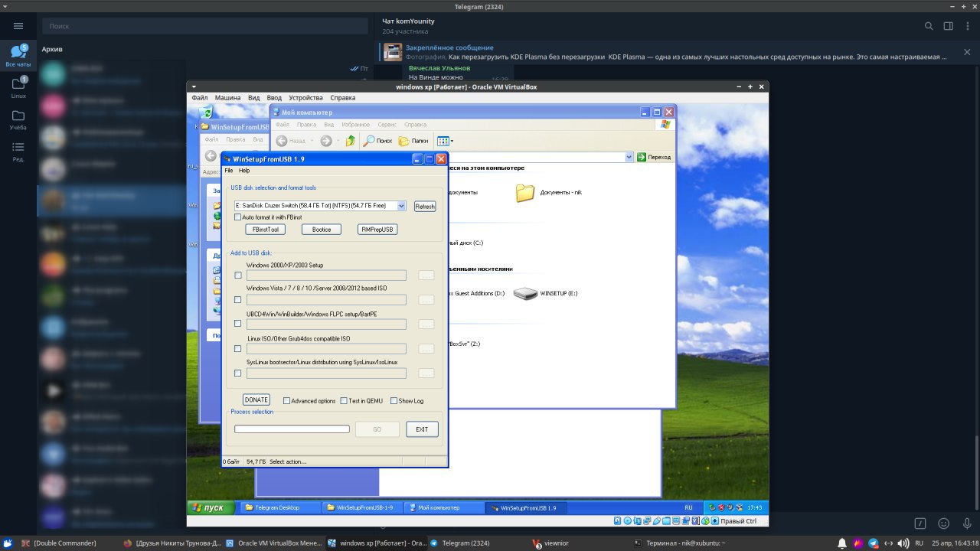Click the process progress bar in WinSetupFromUSB

pyautogui.click(x=292, y=429)
